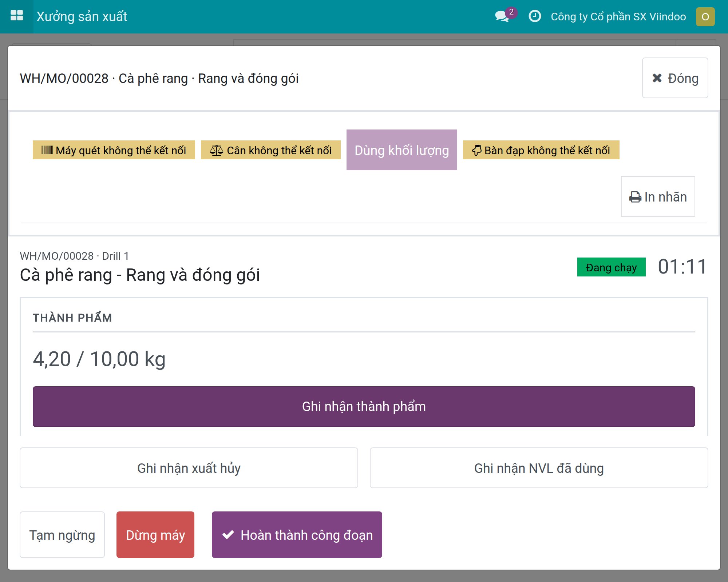Click the timer showing 01:11

(x=682, y=267)
